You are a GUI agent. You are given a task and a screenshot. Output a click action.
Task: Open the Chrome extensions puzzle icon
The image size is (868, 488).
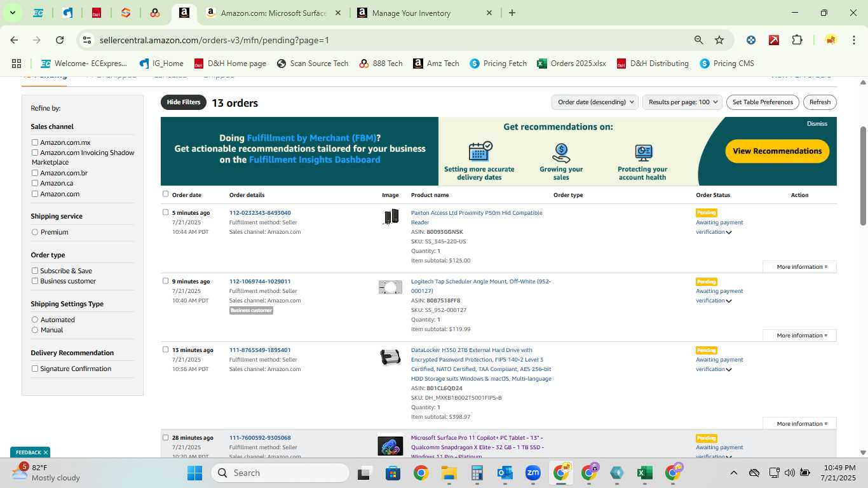[x=797, y=40]
